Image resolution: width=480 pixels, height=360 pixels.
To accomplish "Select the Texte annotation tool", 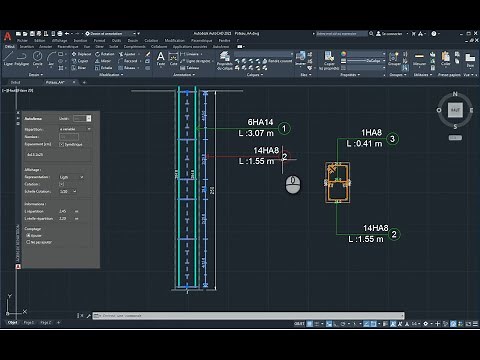I will pyautogui.click(x=161, y=59).
